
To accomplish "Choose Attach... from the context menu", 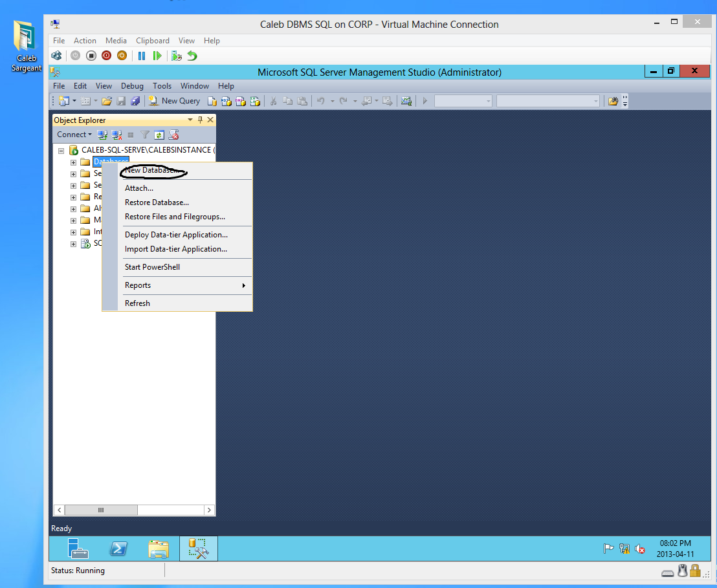I will [x=185, y=188].
